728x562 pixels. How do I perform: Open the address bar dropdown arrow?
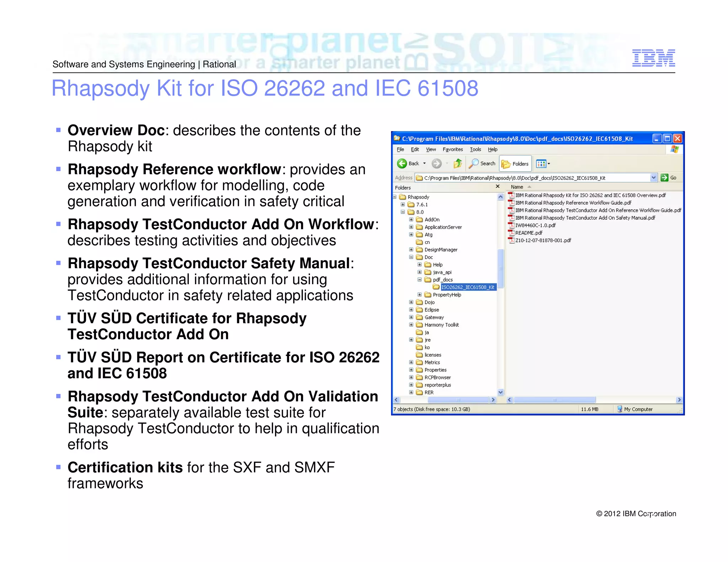pos(653,178)
